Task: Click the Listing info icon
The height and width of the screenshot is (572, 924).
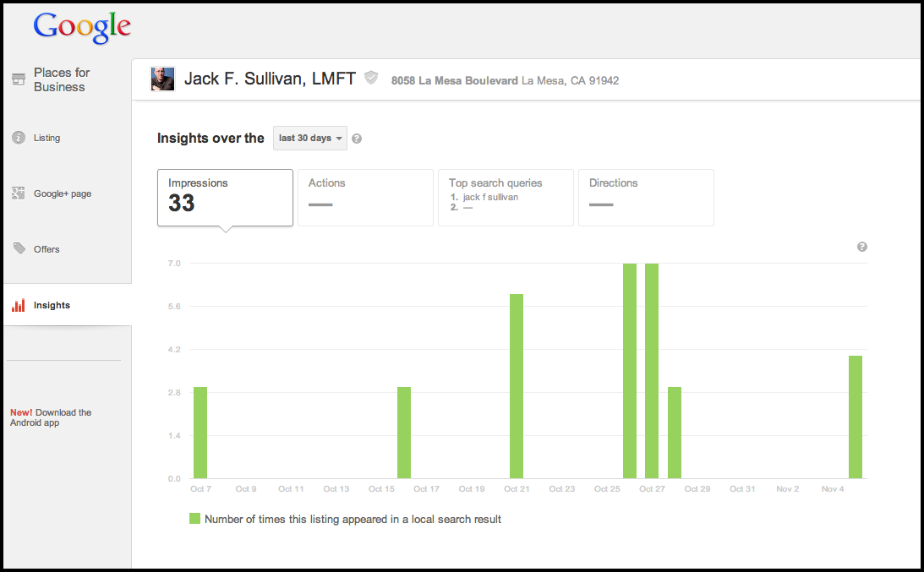Action: tap(19, 138)
